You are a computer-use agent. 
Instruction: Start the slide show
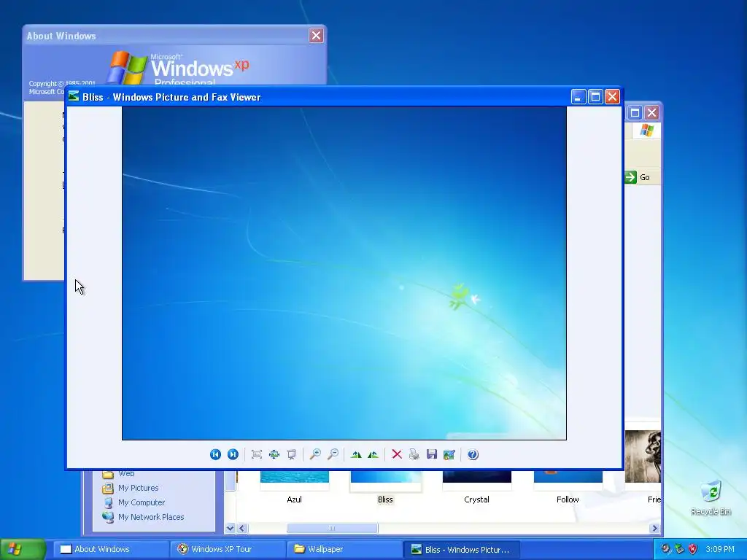[292, 454]
